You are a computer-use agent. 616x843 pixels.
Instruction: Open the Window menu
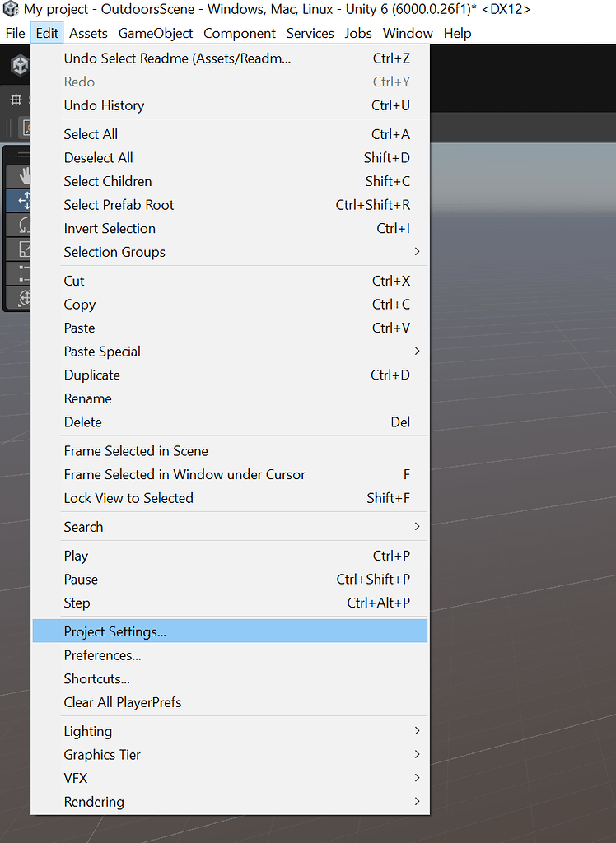pos(408,34)
